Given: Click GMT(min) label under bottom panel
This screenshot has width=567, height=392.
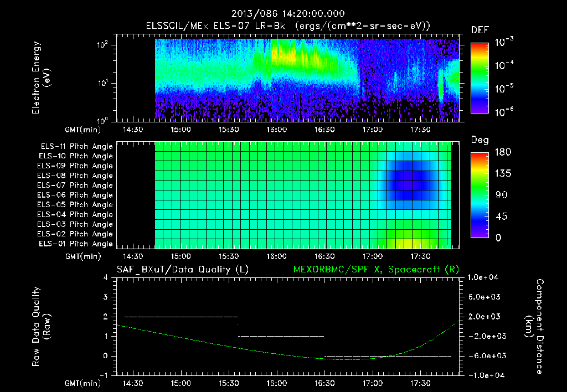Looking at the screenshot, I should pos(83,383).
